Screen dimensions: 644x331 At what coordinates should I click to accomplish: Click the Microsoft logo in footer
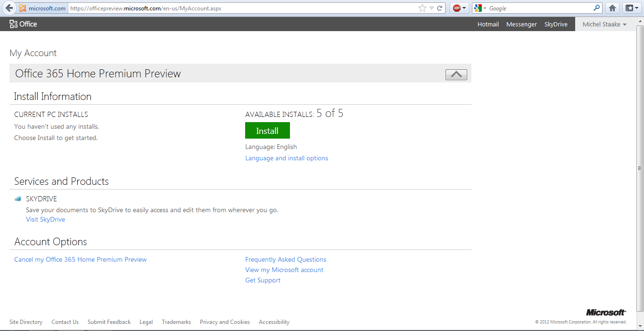[606, 313]
